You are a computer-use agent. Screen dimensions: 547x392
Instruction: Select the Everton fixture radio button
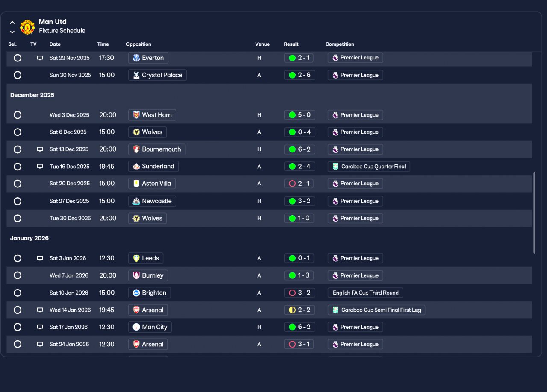point(18,58)
